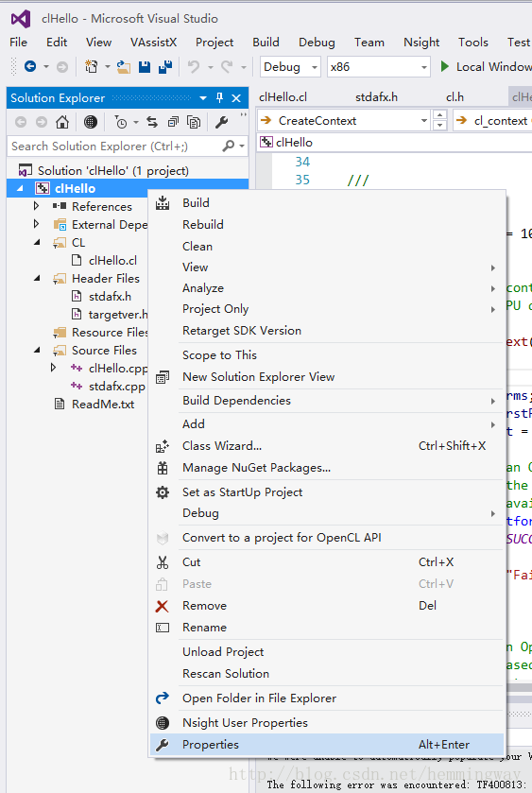Click the Undo toolbar icon

(194, 66)
